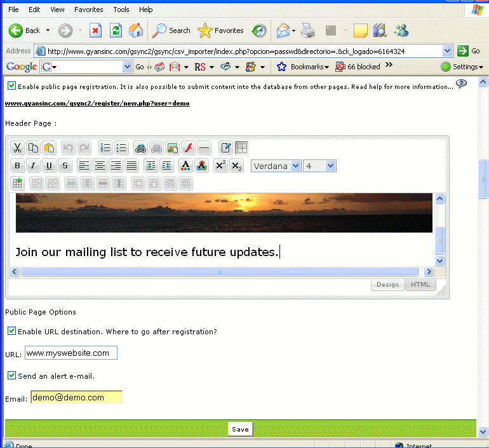
Task: Click the Bold formatting button
Action: coord(18,166)
